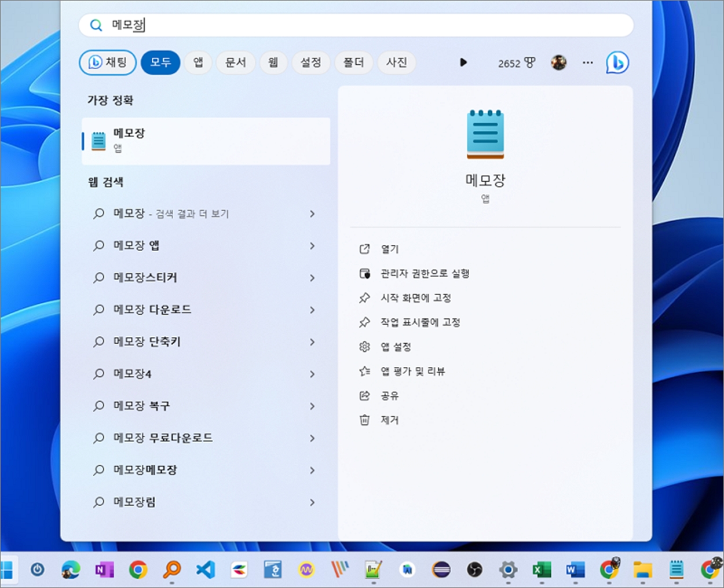Select 시작 화면에 고정

(x=415, y=297)
